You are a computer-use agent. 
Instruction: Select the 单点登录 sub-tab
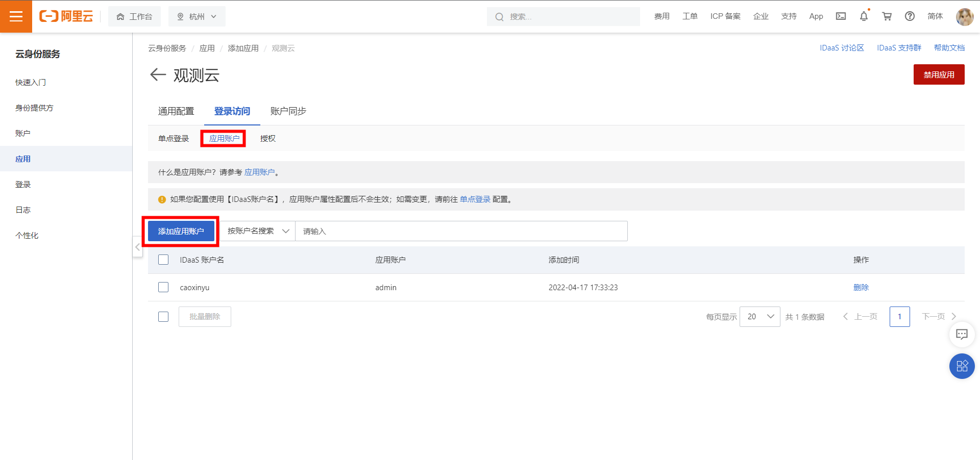click(x=174, y=138)
